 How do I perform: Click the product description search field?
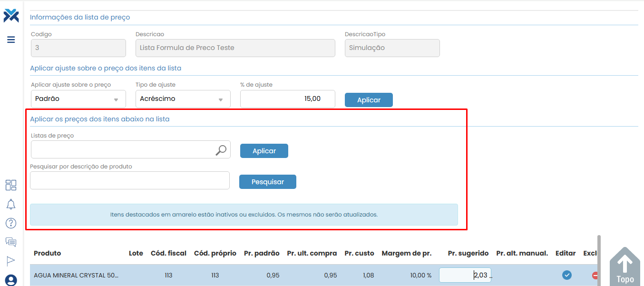[129, 180]
